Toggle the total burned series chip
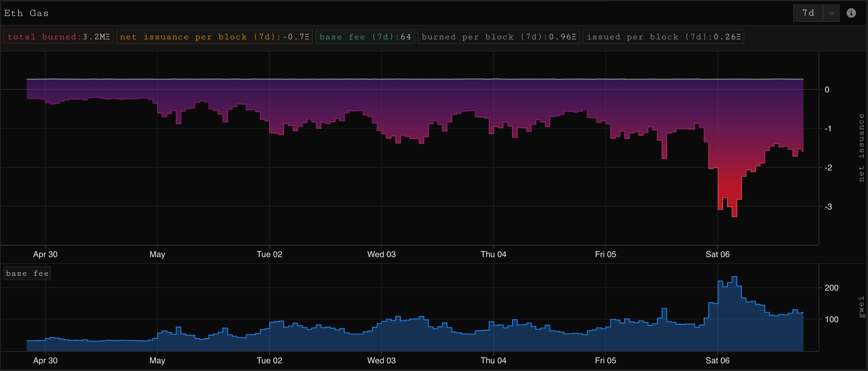Image resolution: width=868 pixels, height=371 pixels. pyautogui.click(x=58, y=37)
